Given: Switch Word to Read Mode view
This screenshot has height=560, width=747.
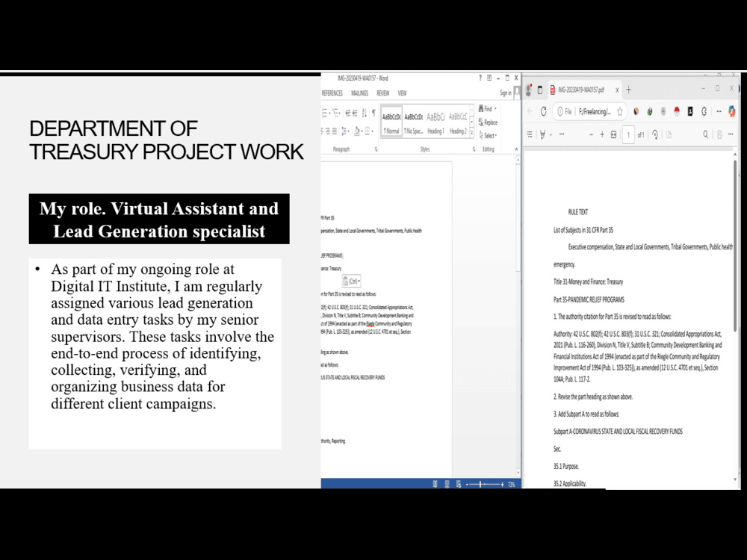Looking at the screenshot, I should click(x=435, y=484).
